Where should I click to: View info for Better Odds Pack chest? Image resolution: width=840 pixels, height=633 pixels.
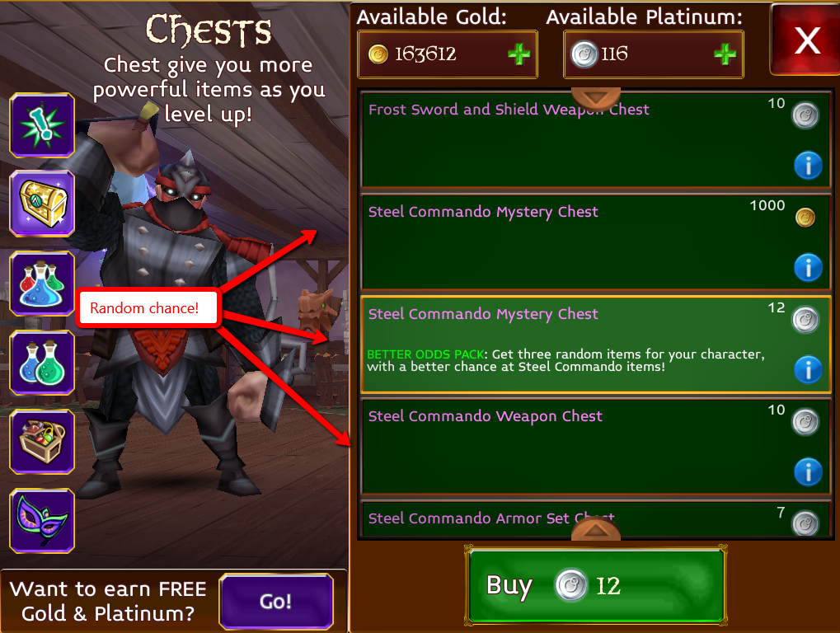(x=808, y=369)
